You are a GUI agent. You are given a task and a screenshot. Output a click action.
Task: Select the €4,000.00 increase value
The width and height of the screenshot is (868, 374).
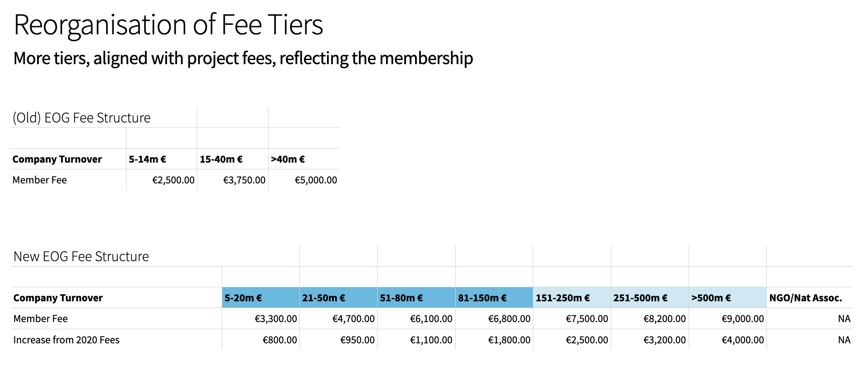pyautogui.click(x=728, y=340)
